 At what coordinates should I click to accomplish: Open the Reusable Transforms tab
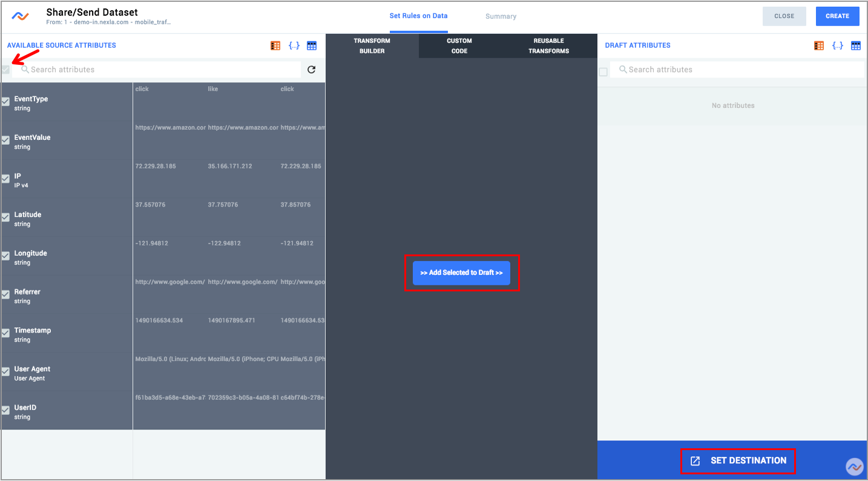point(548,46)
